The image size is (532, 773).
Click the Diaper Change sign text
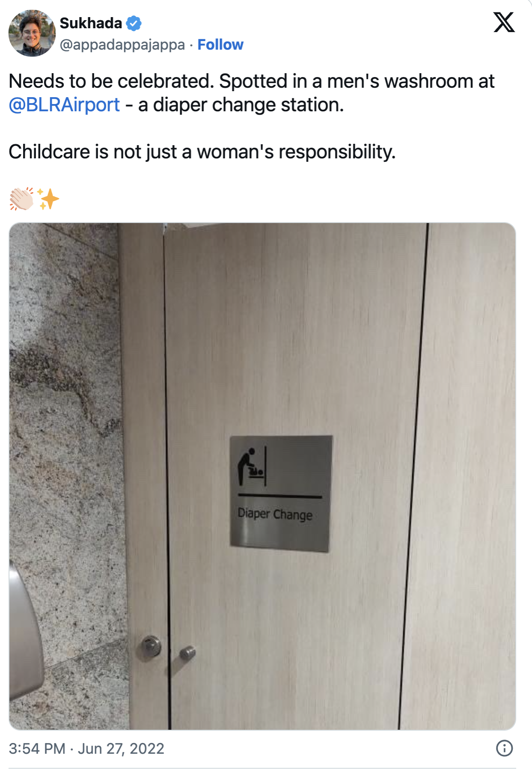[275, 514]
